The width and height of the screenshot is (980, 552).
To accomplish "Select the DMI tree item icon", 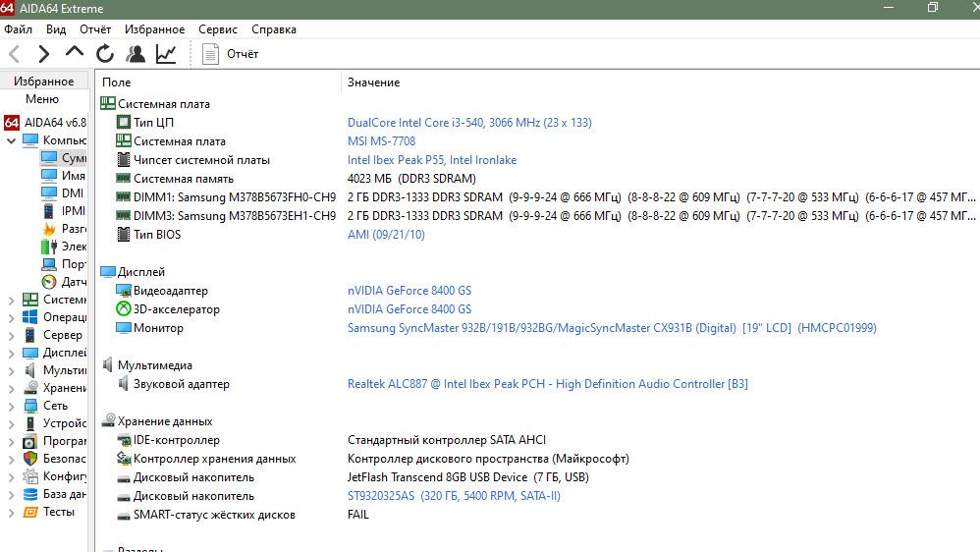I will point(49,193).
